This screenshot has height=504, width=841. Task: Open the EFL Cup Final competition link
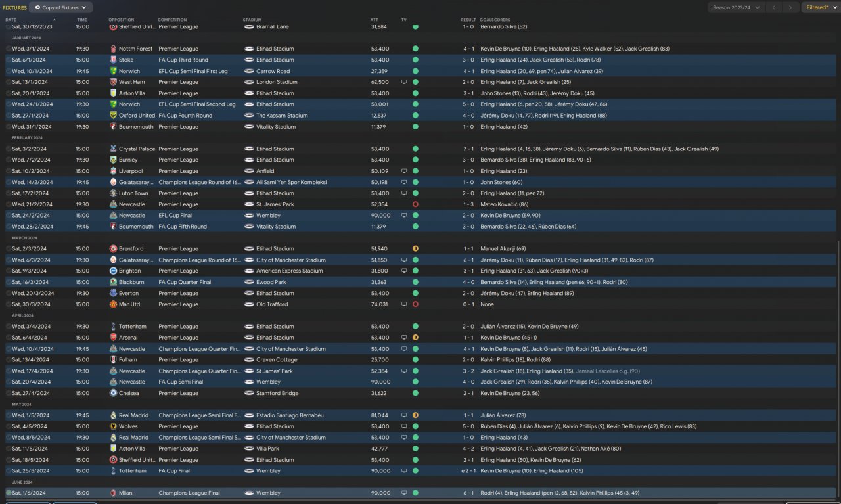pos(177,216)
